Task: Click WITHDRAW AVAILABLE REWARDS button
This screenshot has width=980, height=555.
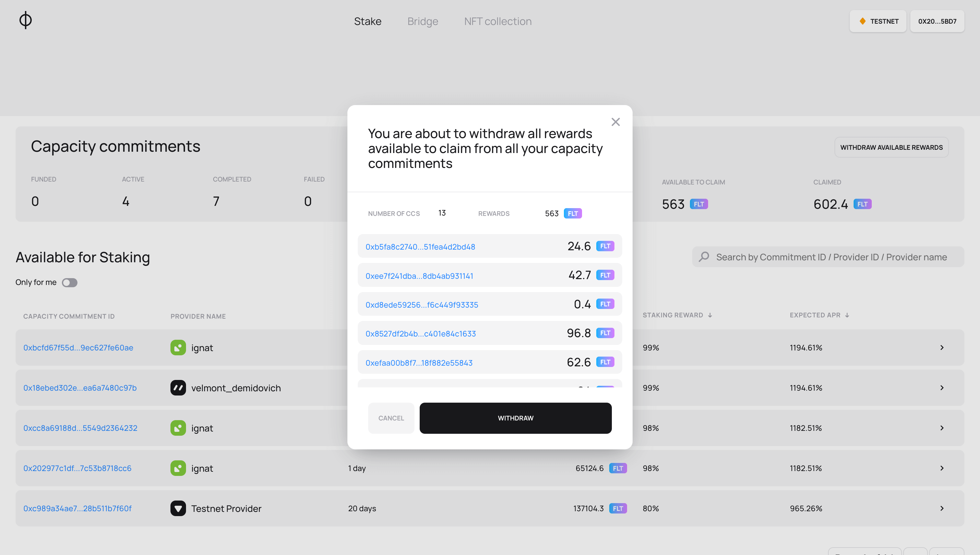Action: [x=891, y=147]
